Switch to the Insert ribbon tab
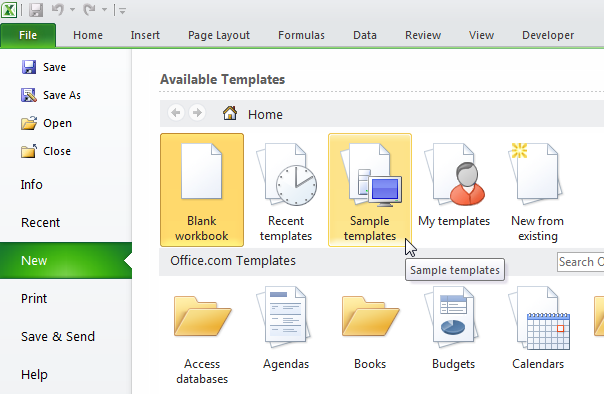Screen dimensions: 604x394 click(145, 35)
